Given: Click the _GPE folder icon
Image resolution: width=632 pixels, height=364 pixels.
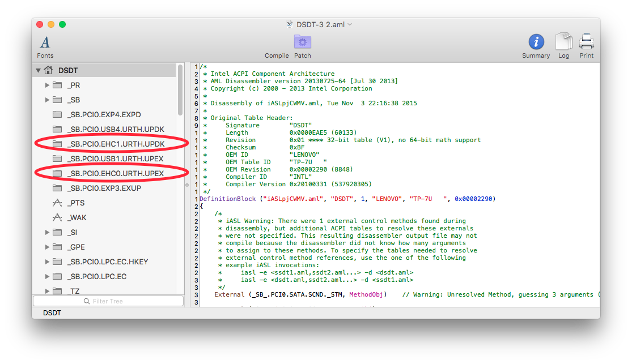Looking at the screenshot, I should [57, 247].
